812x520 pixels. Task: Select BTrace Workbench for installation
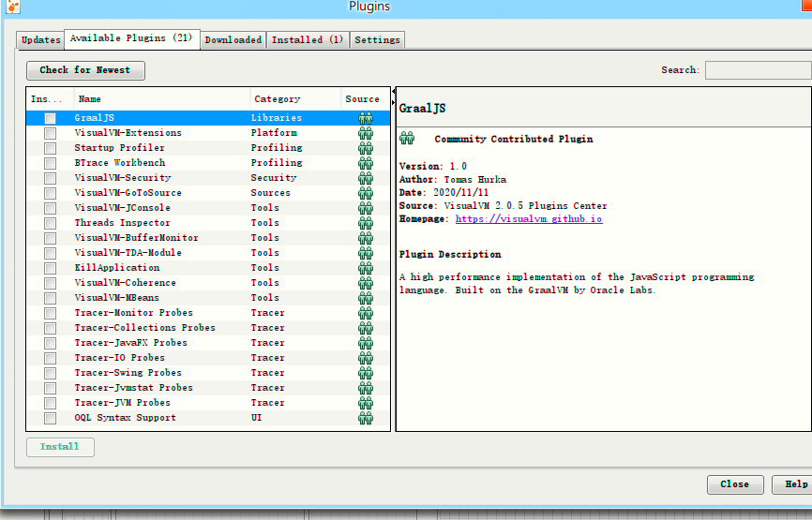[x=51, y=164]
